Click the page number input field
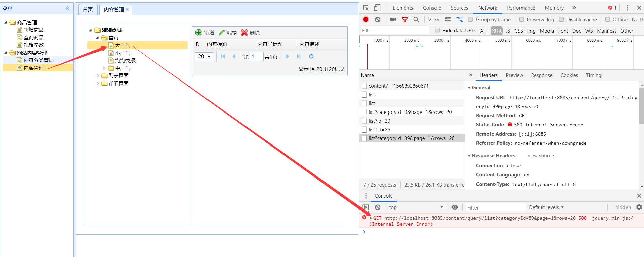 256,56
